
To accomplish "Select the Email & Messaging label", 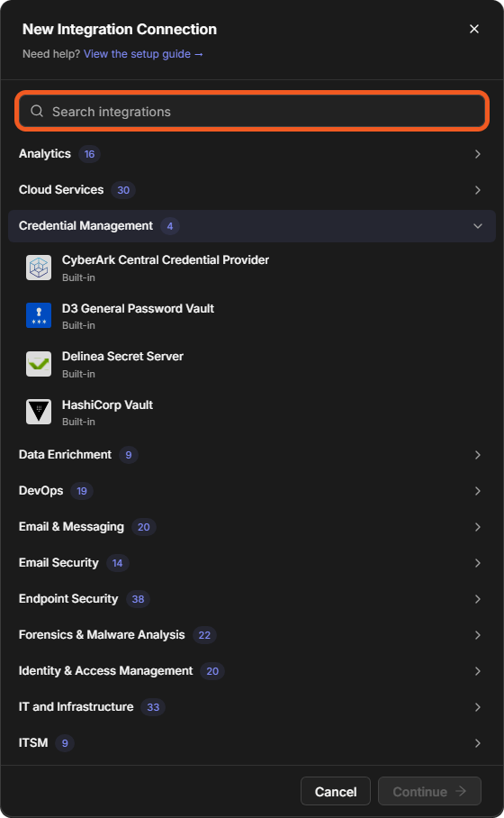I will click(71, 527).
